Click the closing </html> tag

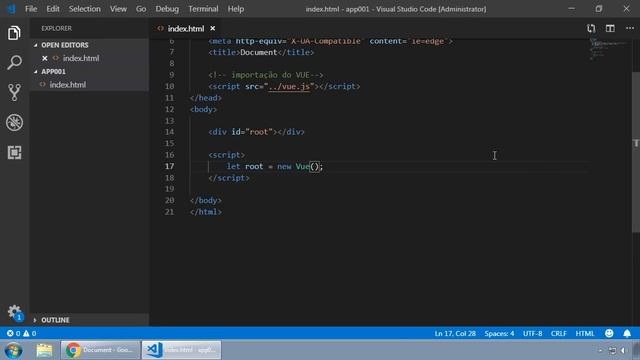tap(206, 212)
